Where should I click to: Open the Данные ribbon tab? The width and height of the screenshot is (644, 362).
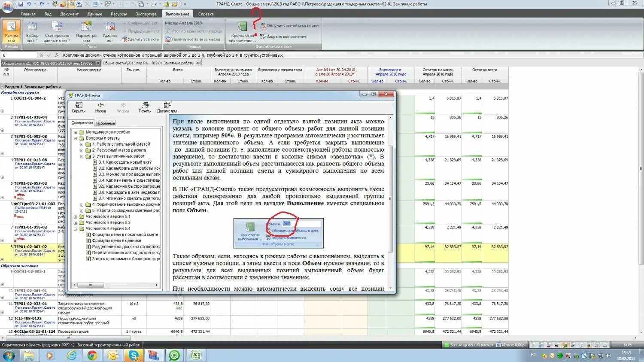94,14
